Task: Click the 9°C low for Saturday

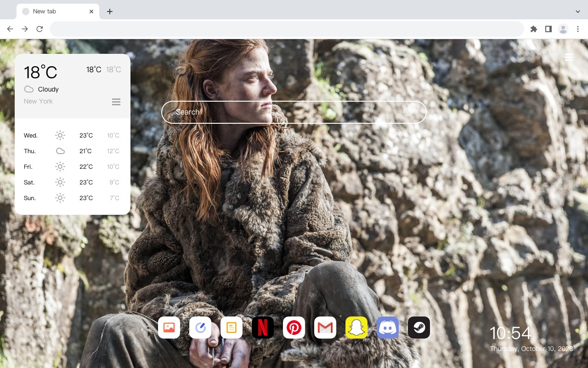Action: [x=114, y=182]
